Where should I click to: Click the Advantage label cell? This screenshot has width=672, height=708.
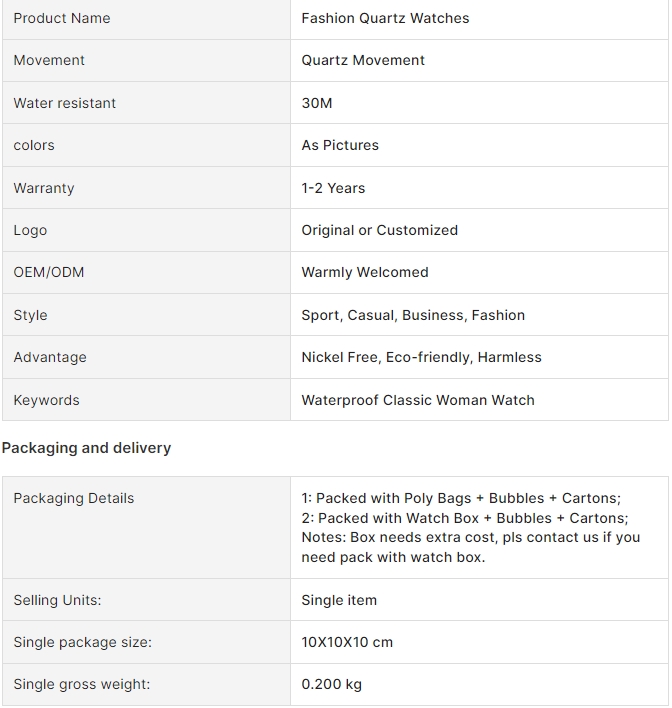pos(146,357)
